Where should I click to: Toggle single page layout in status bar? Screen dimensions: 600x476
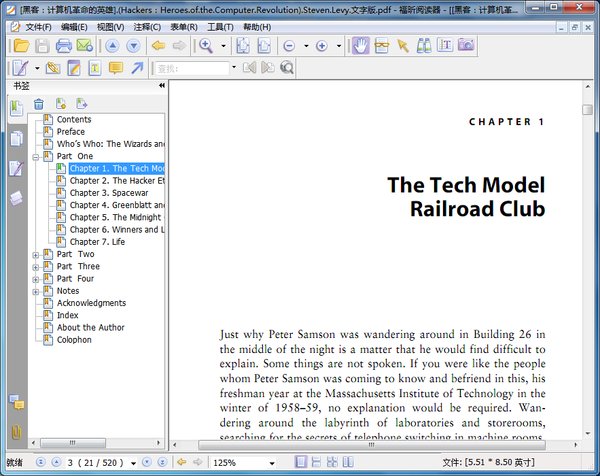pyautogui.click(x=301, y=463)
